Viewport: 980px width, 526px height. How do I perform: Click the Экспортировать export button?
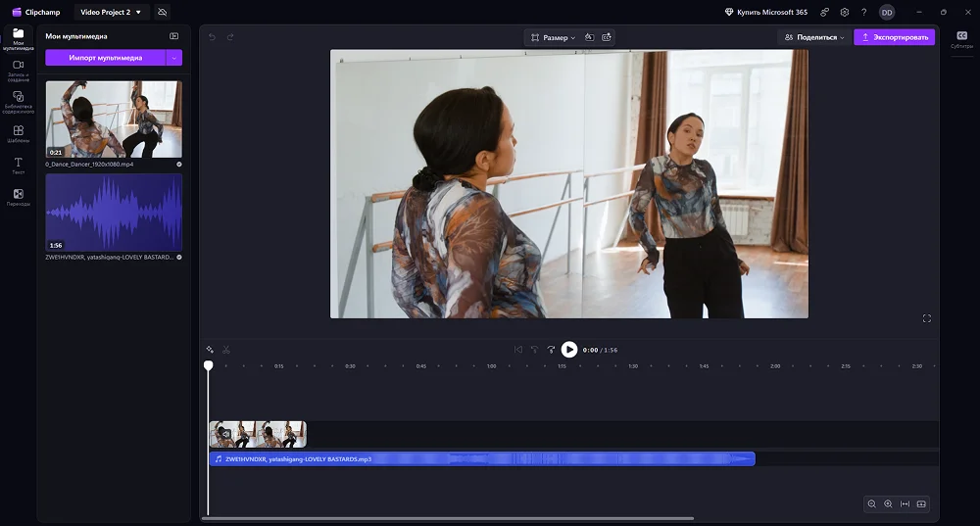(x=895, y=37)
